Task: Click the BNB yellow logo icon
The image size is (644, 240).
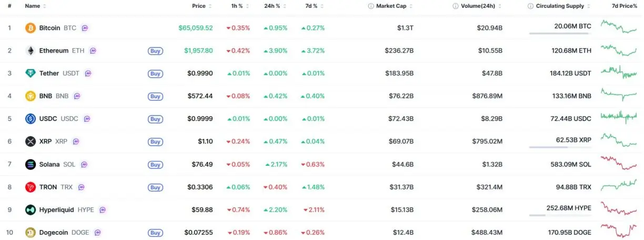Action: (31, 96)
